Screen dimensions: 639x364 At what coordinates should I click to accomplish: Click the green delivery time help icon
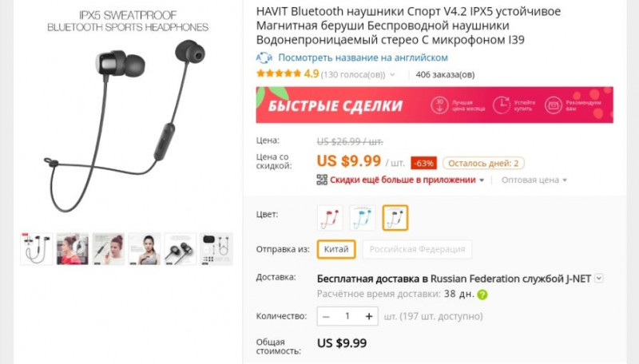coord(482,295)
